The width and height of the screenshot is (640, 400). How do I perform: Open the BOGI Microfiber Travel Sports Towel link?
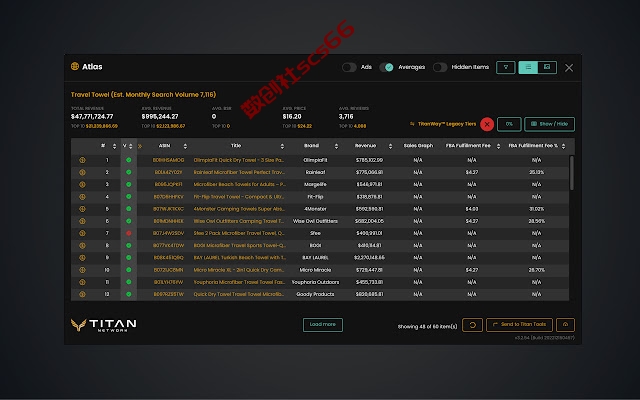(239, 246)
